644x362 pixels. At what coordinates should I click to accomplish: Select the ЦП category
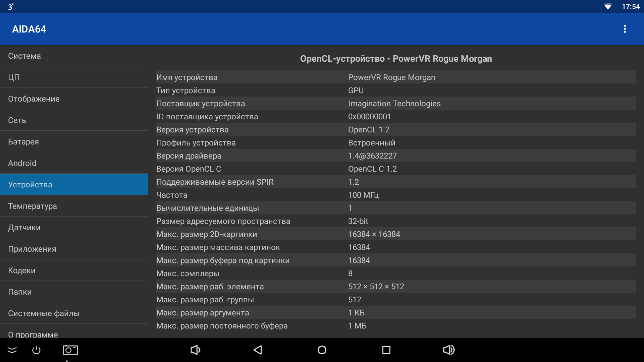click(x=74, y=77)
